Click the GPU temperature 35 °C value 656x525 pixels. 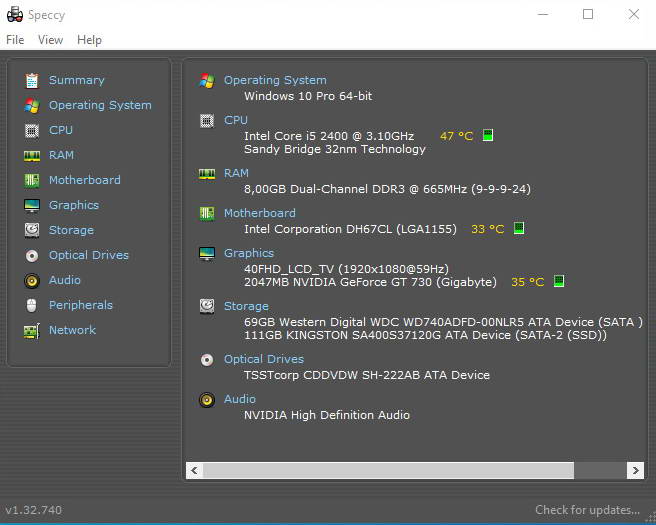coord(528,282)
